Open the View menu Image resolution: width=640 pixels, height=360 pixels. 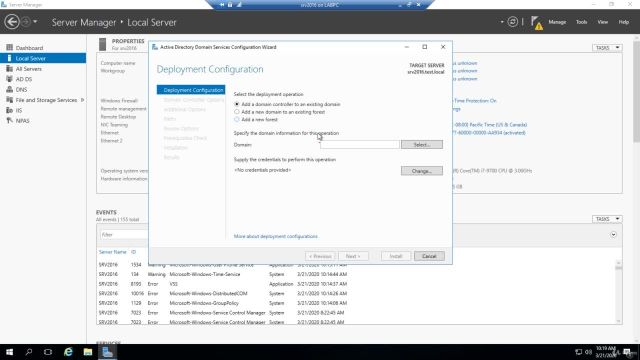pos(603,22)
